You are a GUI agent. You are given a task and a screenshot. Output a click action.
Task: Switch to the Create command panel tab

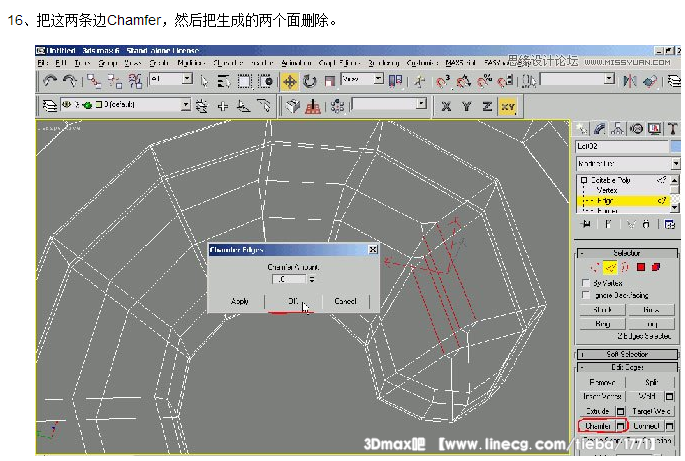point(581,128)
